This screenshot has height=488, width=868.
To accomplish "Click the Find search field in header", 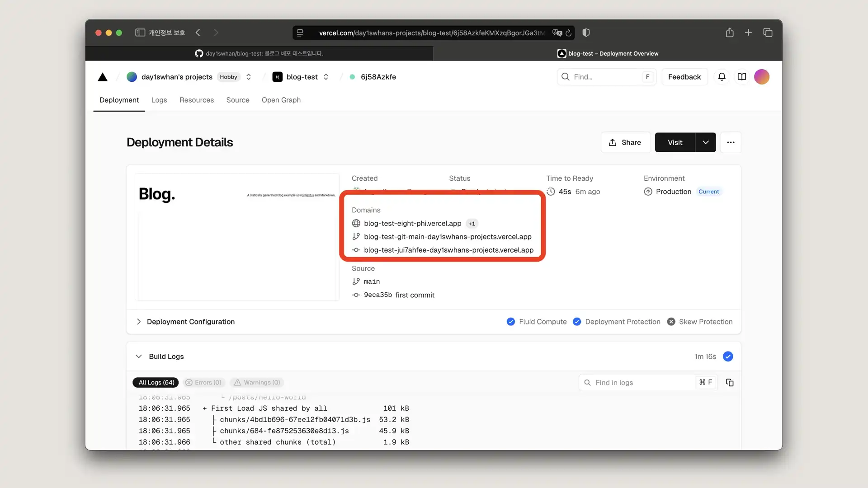I will [x=606, y=77].
